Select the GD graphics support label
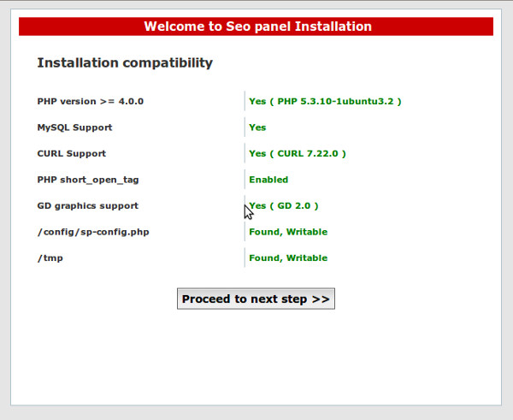The image size is (513, 420). tap(88, 206)
